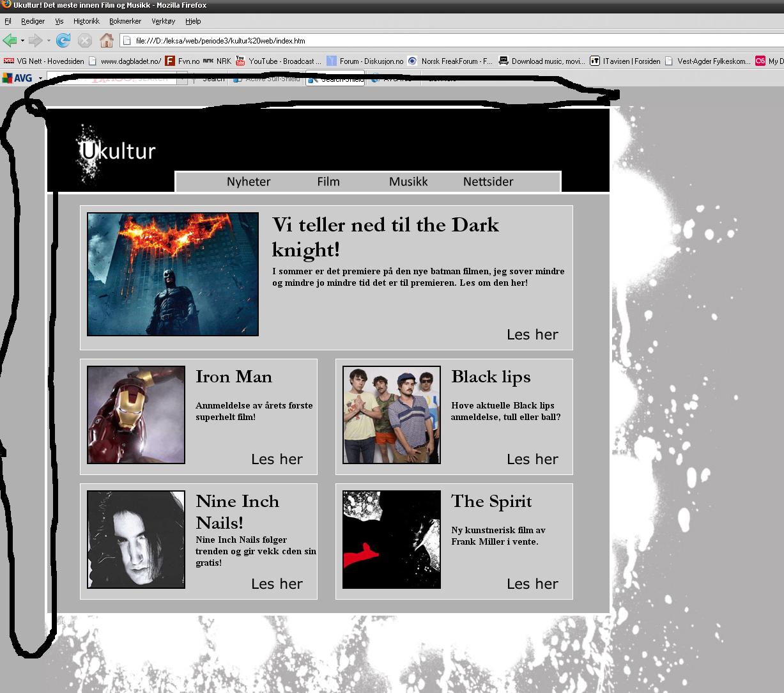Open the Nettsider navigation tab
Image resolution: width=784 pixels, height=693 pixels.
[x=488, y=182]
